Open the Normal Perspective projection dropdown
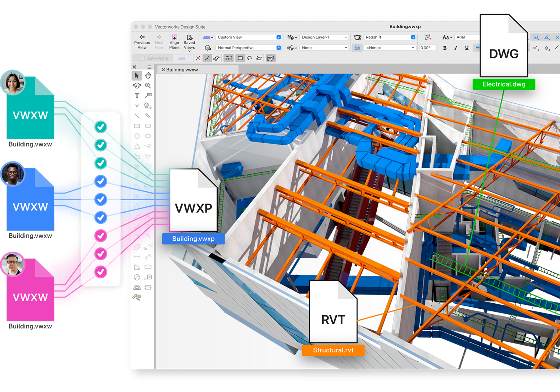 tap(248, 48)
